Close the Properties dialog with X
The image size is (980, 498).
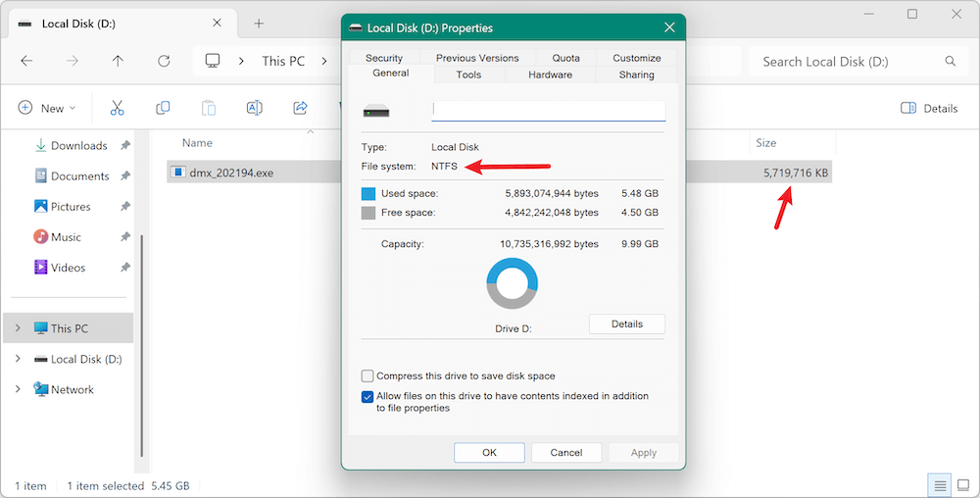click(x=669, y=27)
